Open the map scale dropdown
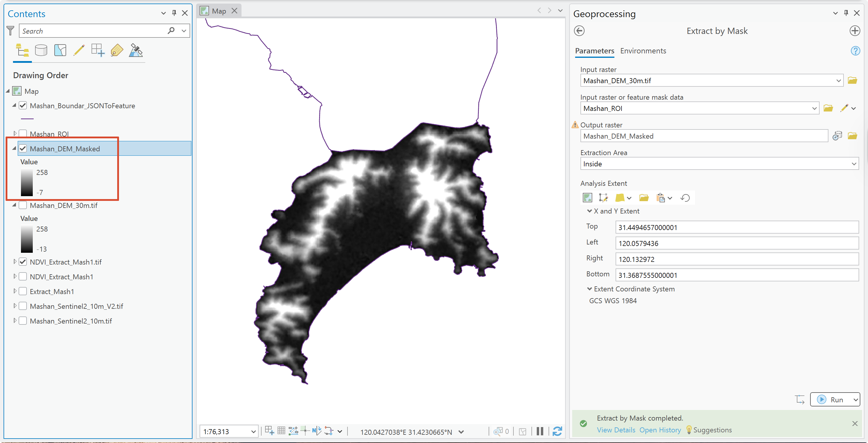 [x=253, y=431]
